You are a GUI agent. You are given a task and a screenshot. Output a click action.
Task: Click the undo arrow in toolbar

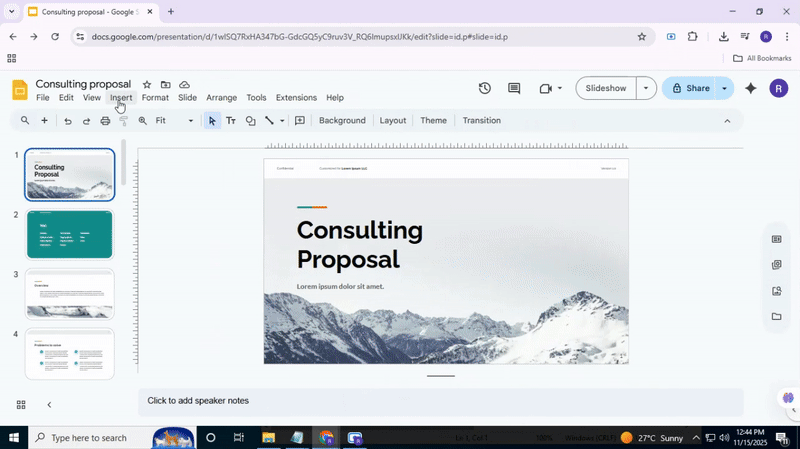[68, 121]
